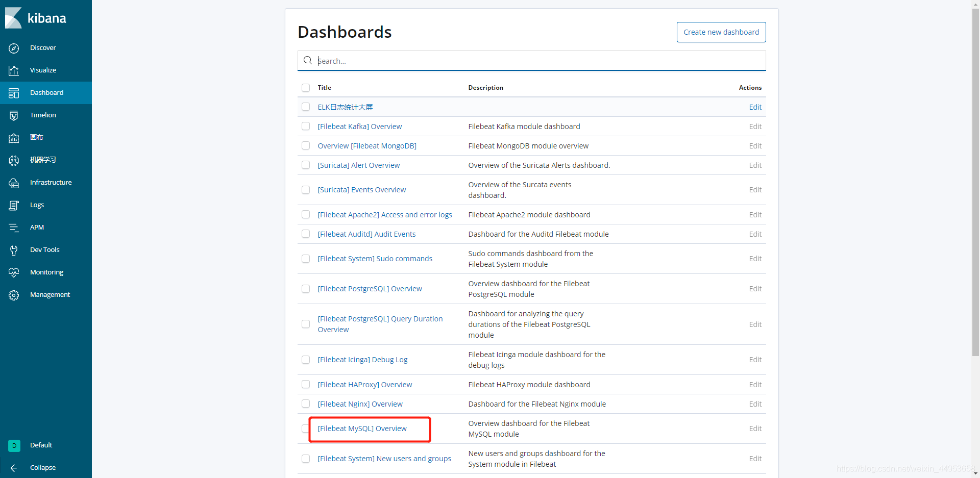This screenshot has height=478, width=980.
Task: Toggle the select-all checkbox in table header
Action: (x=306, y=88)
